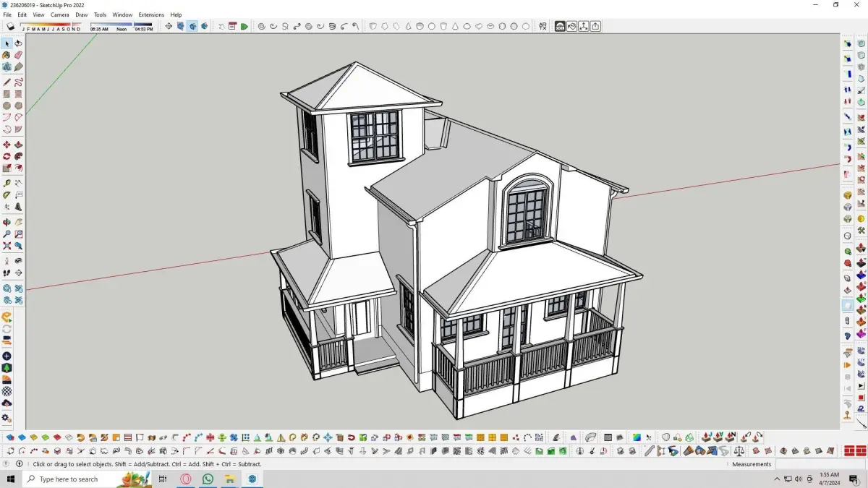Open the Help menu
The image size is (868, 488).
176,14
